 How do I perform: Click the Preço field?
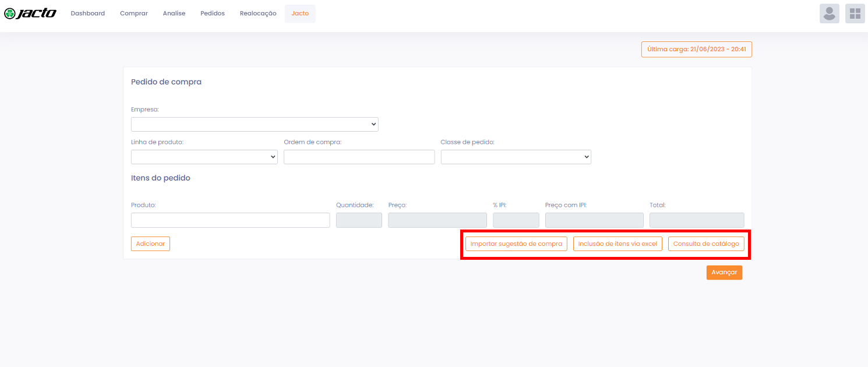tap(437, 220)
